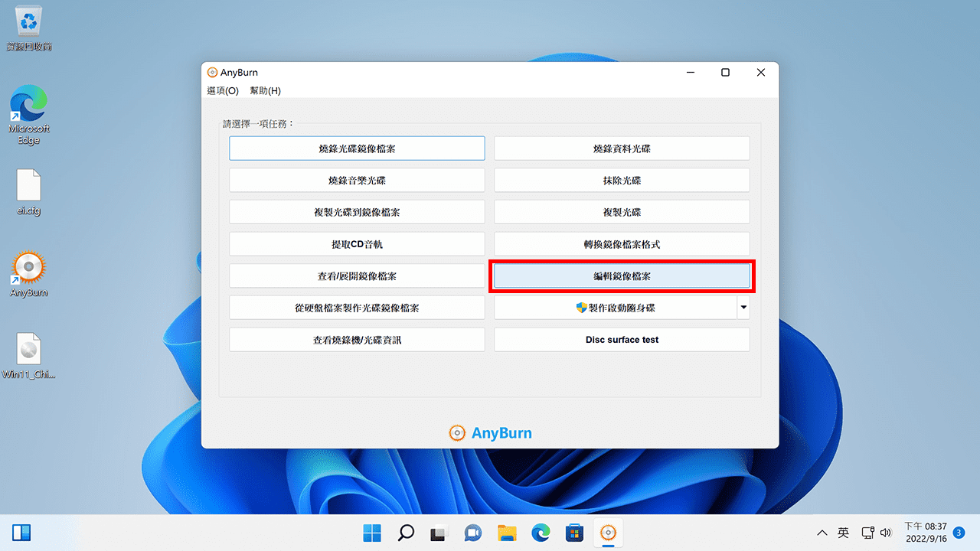Open the 選項(O) menu
Screen dimensions: 980x551
tap(221, 90)
